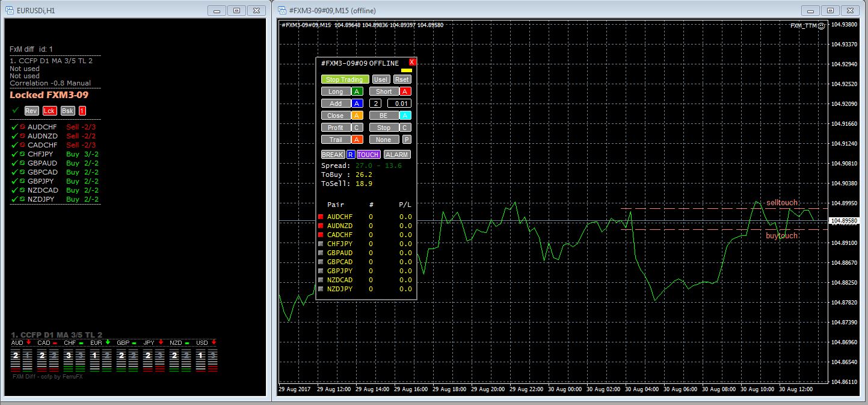Click the green dash indicator next to GBP
Image resolution: width=868 pixels, height=405 pixels.
click(x=134, y=343)
